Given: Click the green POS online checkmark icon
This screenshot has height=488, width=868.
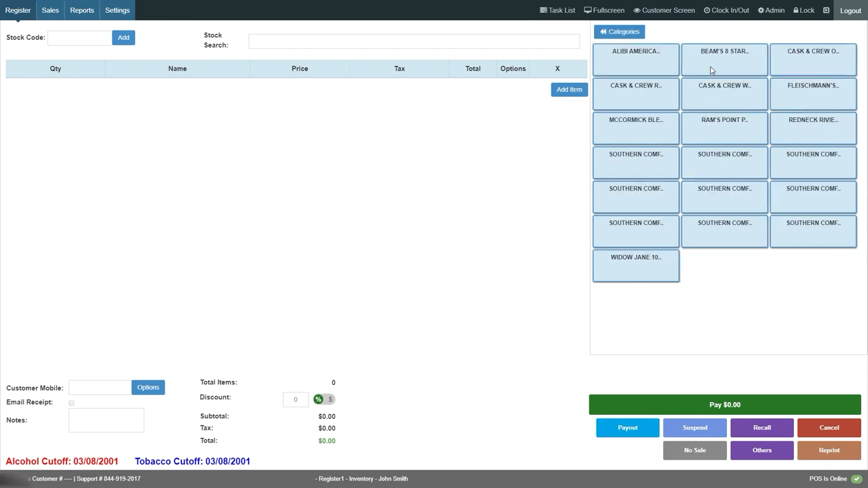Looking at the screenshot, I should 856,479.
